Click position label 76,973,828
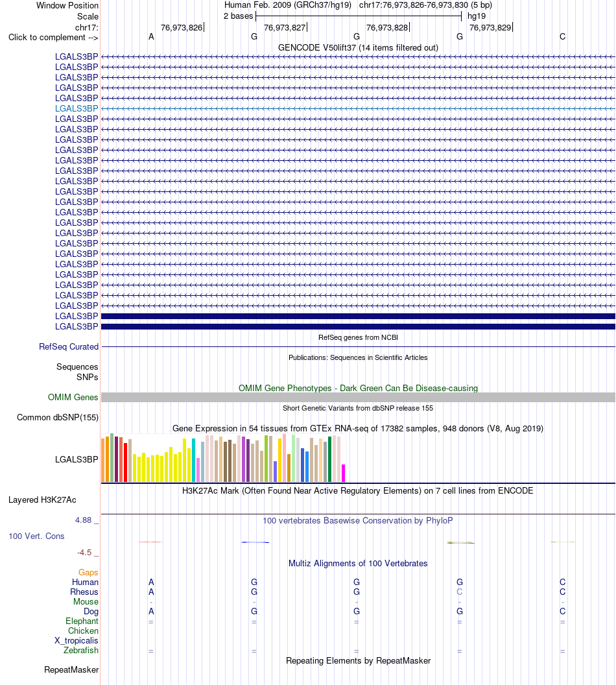This screenshot has width=616, height=685. [x=387, y=27]
